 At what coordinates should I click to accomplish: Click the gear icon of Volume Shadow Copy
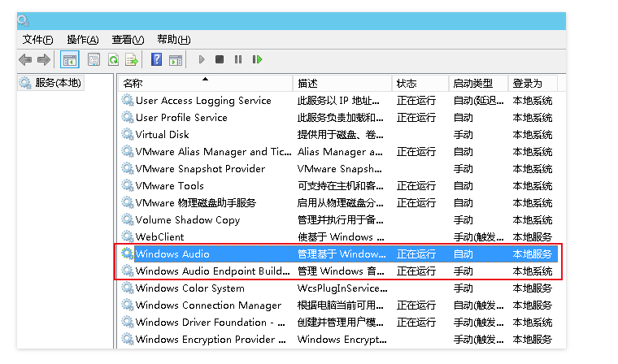pos(127,219)
